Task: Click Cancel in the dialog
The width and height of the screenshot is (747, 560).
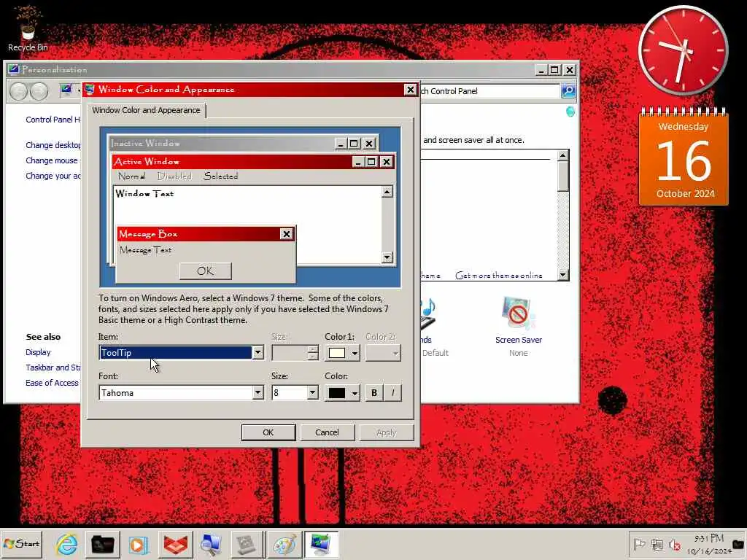Action: point(327,432)
